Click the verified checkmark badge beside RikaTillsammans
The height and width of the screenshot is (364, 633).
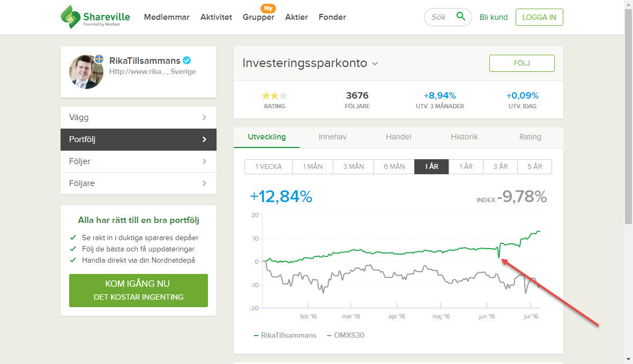tap(187, 61)
